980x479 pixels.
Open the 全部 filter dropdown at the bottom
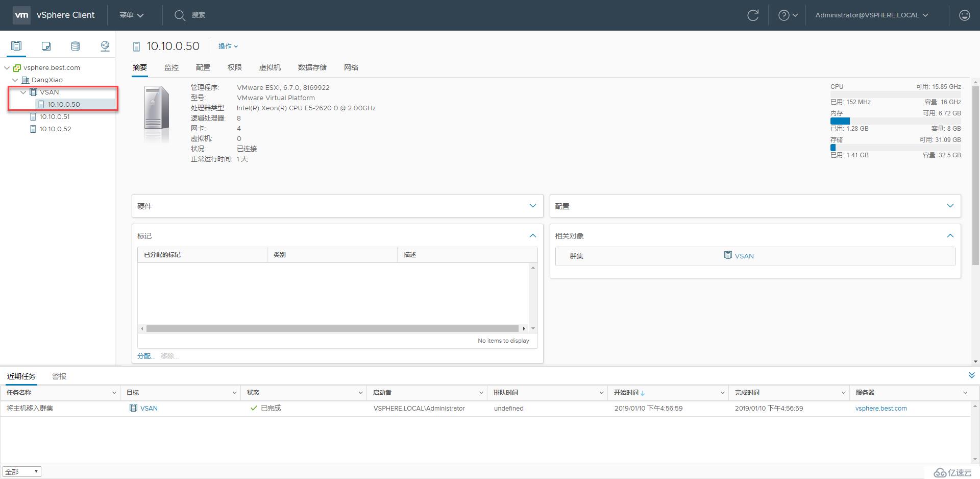(22, 471)
